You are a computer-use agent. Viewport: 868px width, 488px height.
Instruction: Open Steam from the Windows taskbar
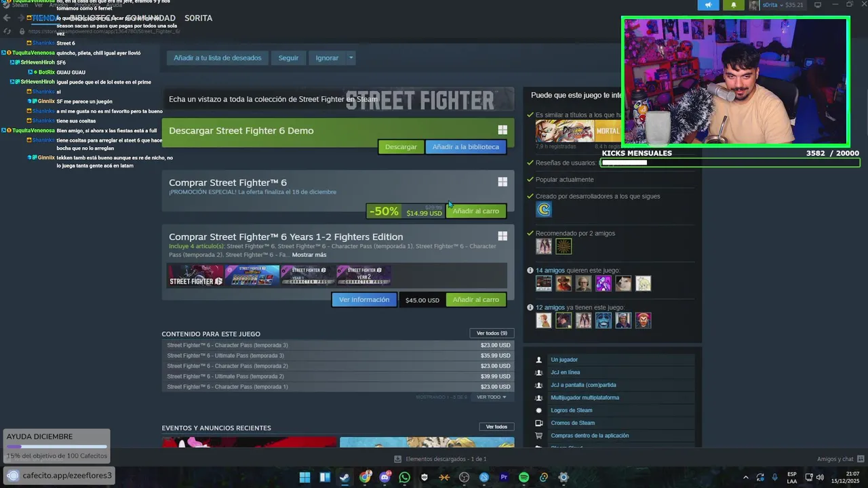pyautogui.click(x=344, y=477)
